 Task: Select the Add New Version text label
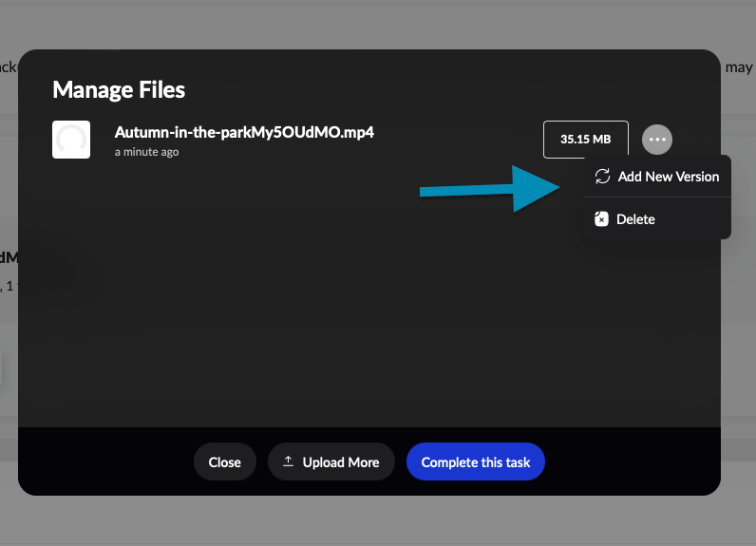point(669,177)
